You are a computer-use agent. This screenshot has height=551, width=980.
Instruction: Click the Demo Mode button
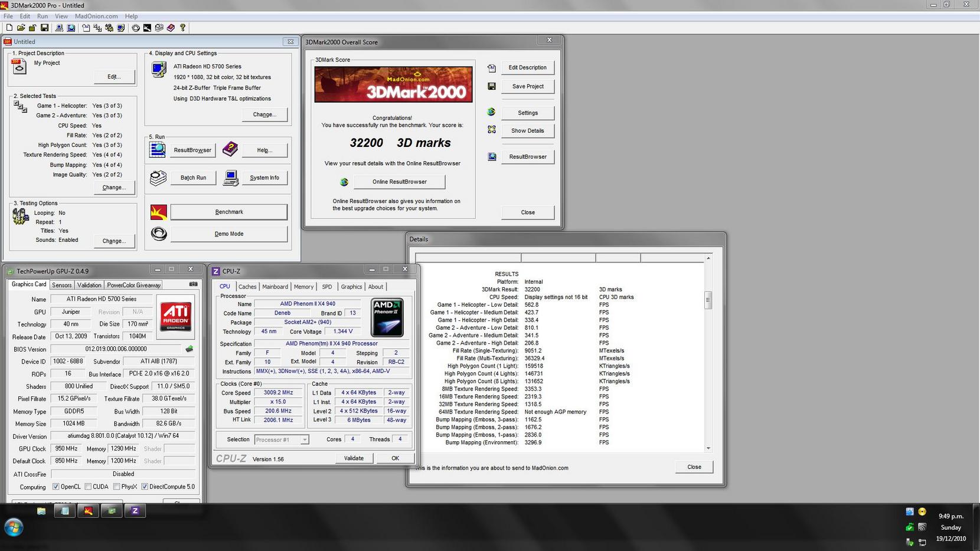point(229,234)
